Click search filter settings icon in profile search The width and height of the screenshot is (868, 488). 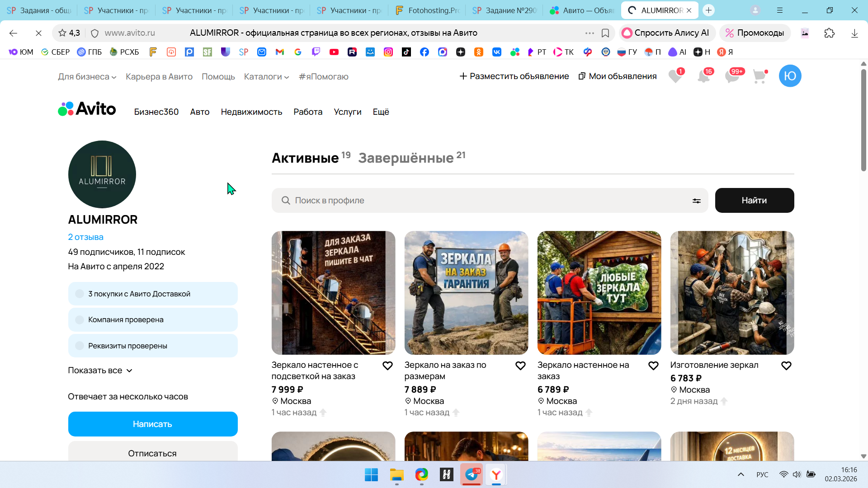point(696,201)
